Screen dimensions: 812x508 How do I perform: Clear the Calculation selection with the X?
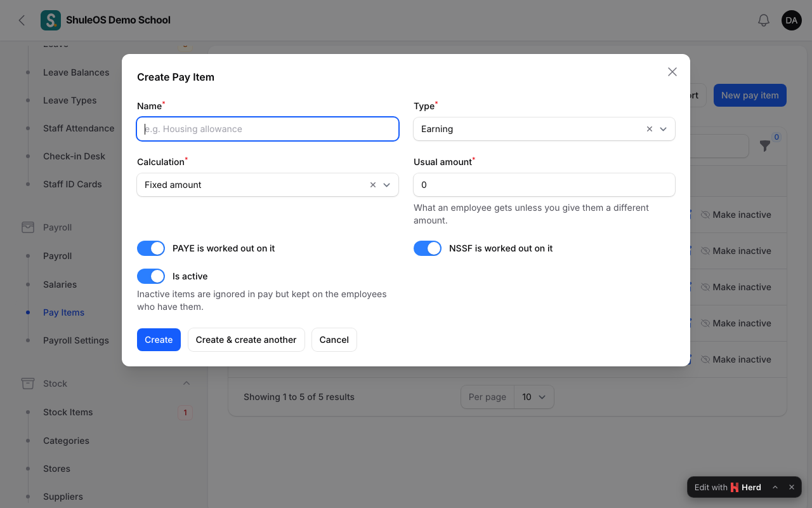(373, 185)
